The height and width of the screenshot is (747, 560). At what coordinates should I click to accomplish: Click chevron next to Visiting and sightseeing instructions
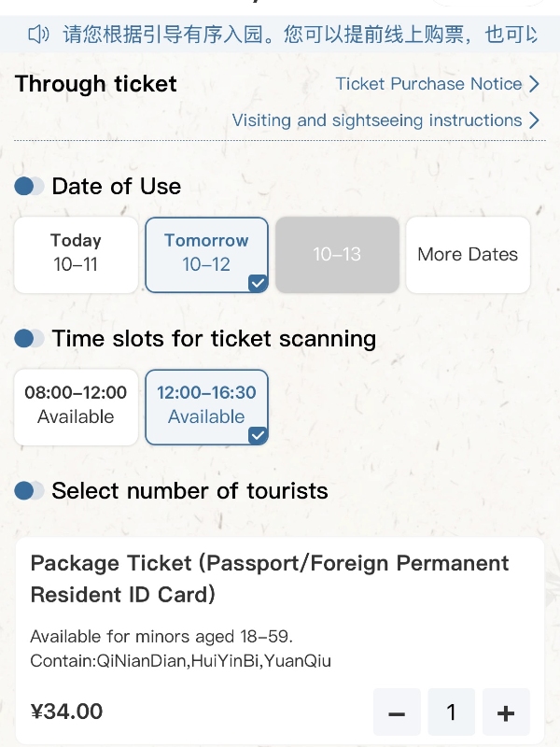534,120
